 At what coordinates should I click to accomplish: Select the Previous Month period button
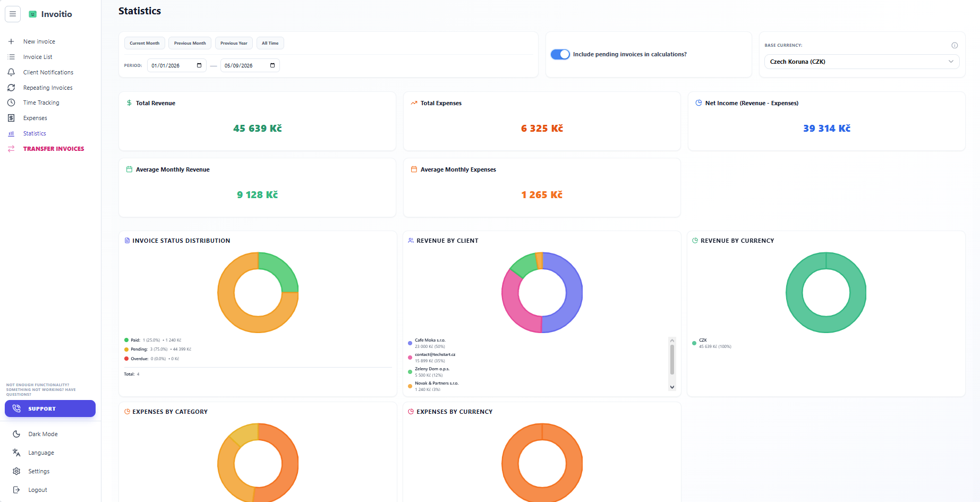coord(190,43)
